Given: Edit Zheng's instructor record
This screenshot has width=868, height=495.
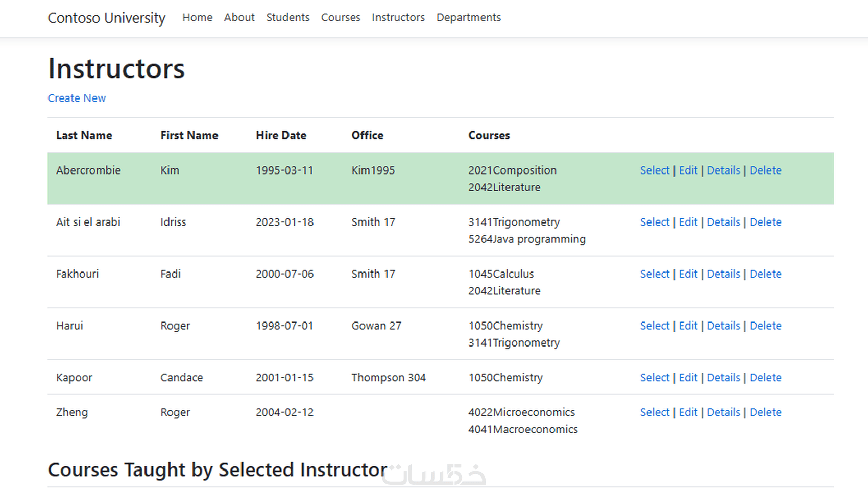Looking at the screenshot, I should (688, 412).
